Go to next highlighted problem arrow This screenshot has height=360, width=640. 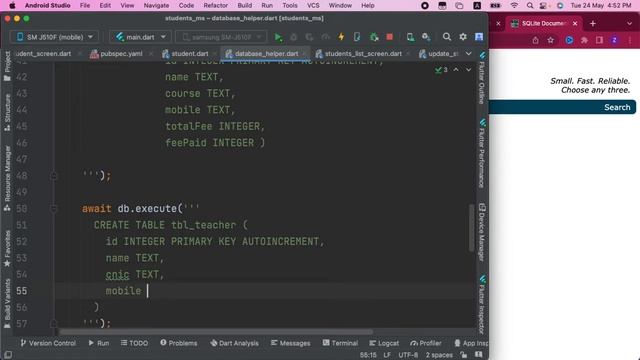coord(469,70)
